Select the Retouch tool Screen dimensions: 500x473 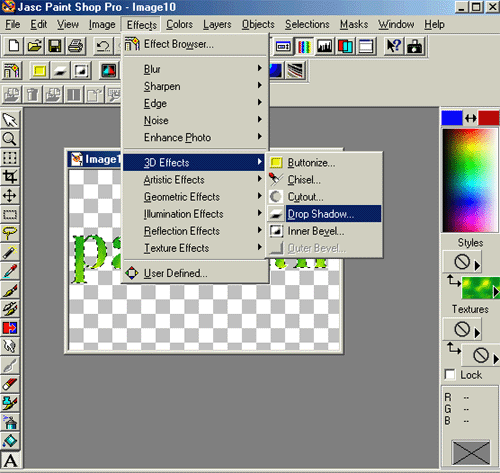pyautogui.click(x=10, y=347)
